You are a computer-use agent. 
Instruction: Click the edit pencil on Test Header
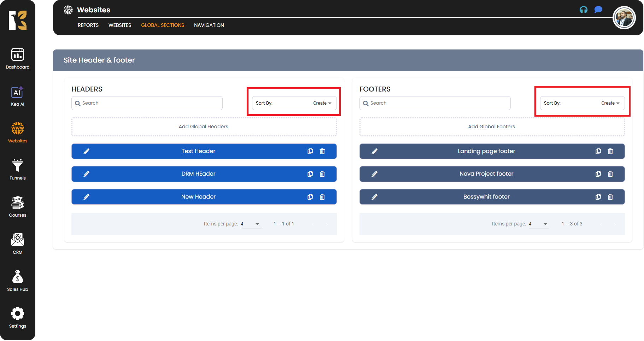pos(87,151)
